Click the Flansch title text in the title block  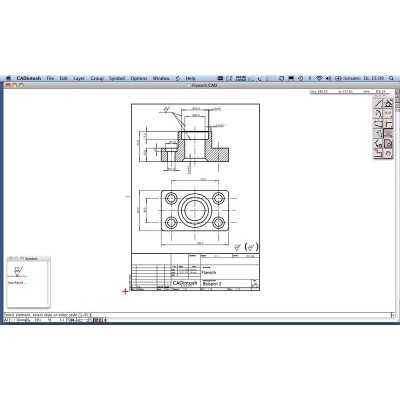point(209,272)
